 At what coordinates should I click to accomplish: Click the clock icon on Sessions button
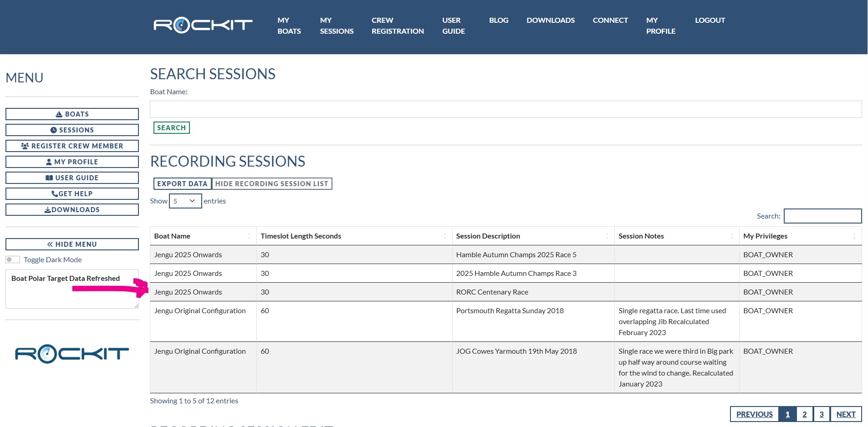[54, 130]
